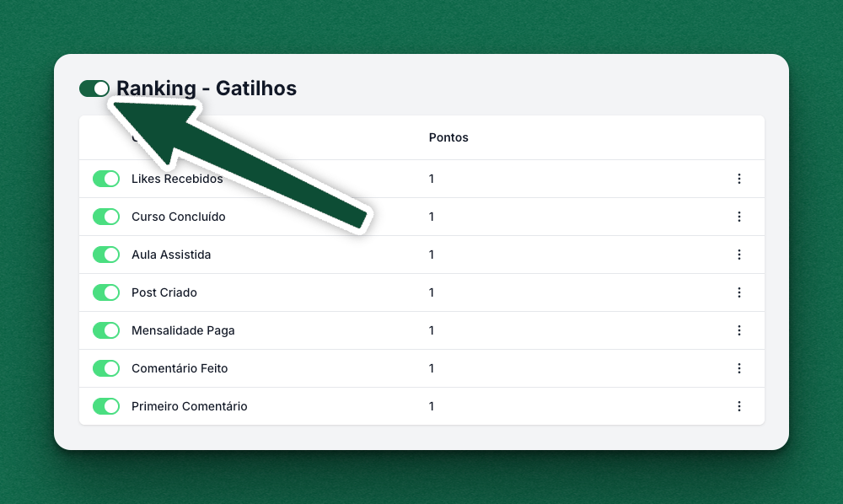Toggle the Primeiro Comentário trigger switch
This screenshot has height=504, width=843.
pyautogui.click(x=106, y=406)
